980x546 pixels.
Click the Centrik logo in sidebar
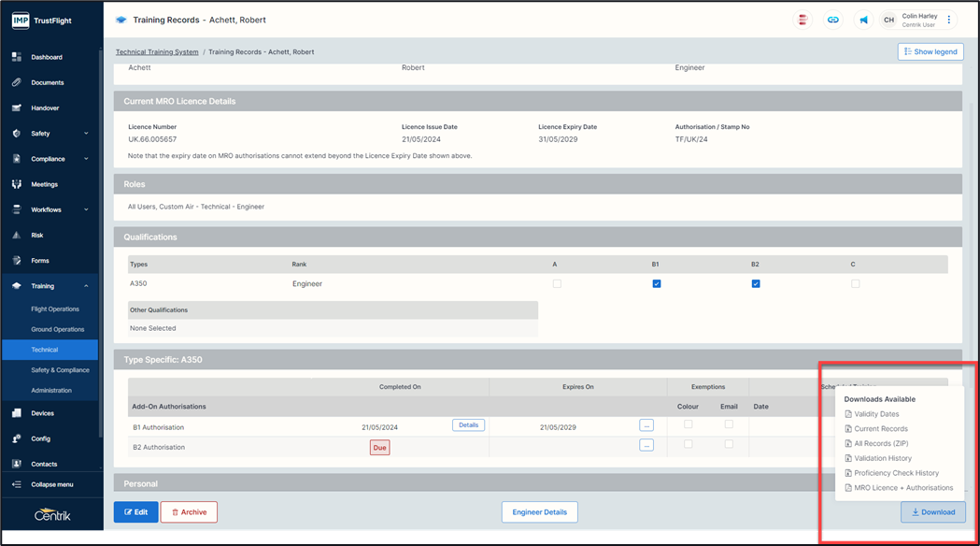pyautogui.click(x=52, y=515)
